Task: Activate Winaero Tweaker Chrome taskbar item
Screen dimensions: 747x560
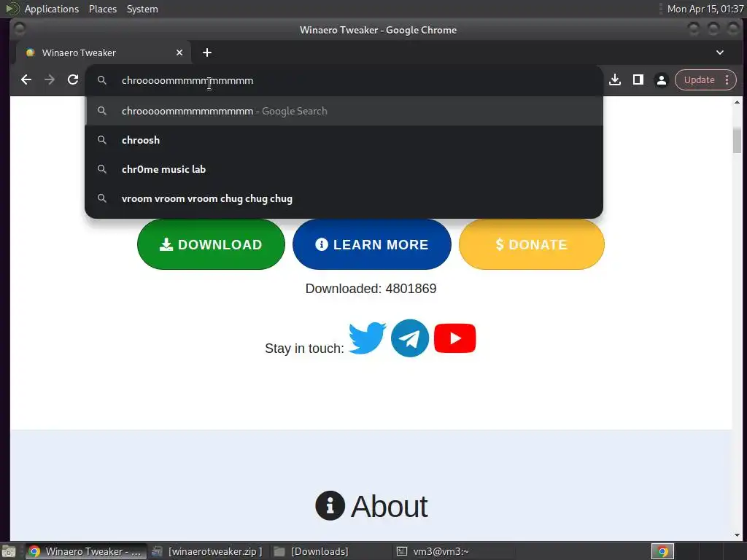Action: coord(86,551)
